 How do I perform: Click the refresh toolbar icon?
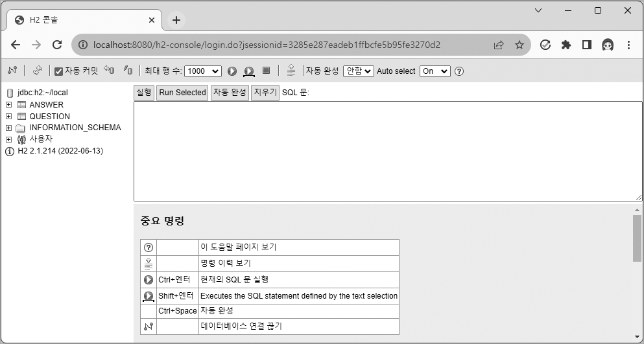pos(38,71)
